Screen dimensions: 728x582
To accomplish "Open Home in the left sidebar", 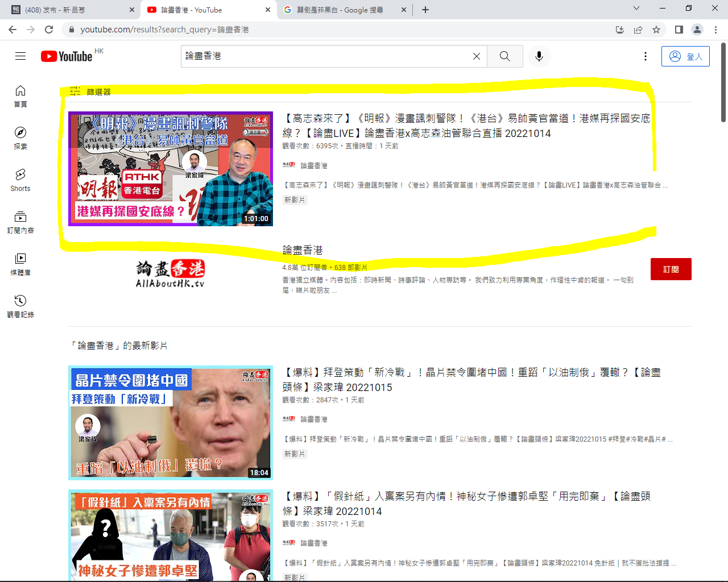I will point(20,96).
